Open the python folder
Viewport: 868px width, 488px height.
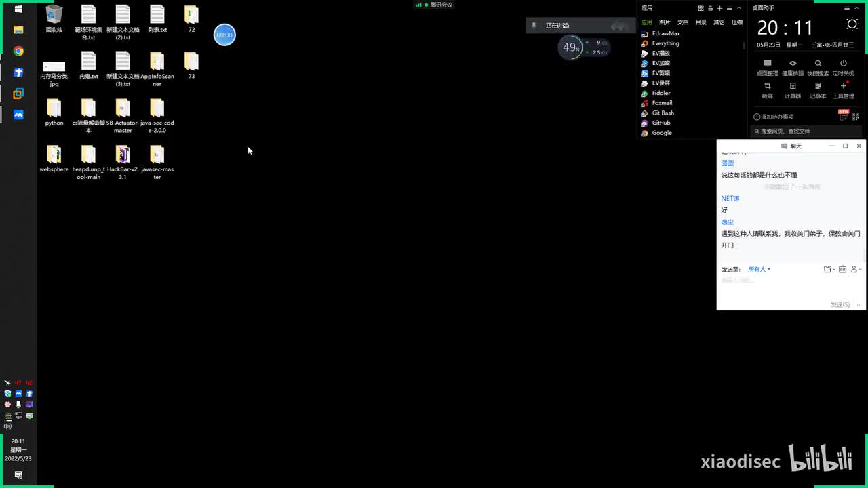(x=54, y=112)
